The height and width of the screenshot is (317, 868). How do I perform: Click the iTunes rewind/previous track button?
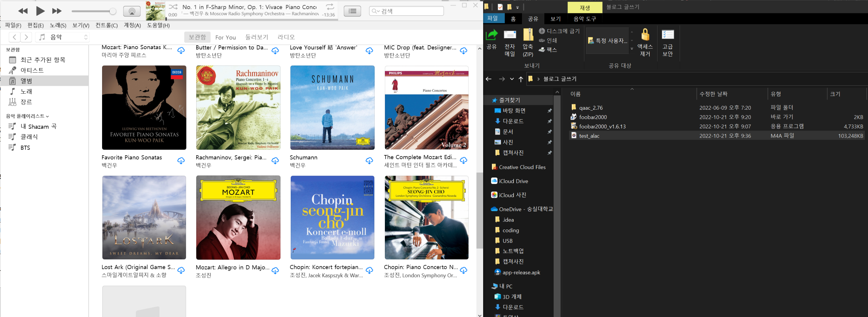point(23,11)
